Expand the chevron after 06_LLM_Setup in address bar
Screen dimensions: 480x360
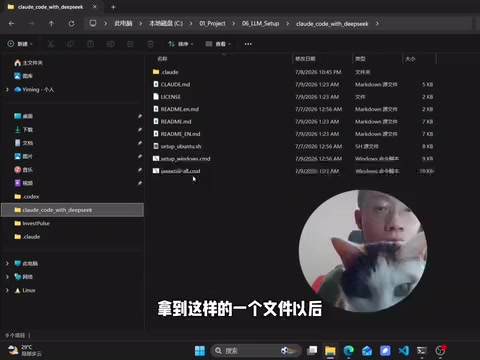click(x=287, y=24)
